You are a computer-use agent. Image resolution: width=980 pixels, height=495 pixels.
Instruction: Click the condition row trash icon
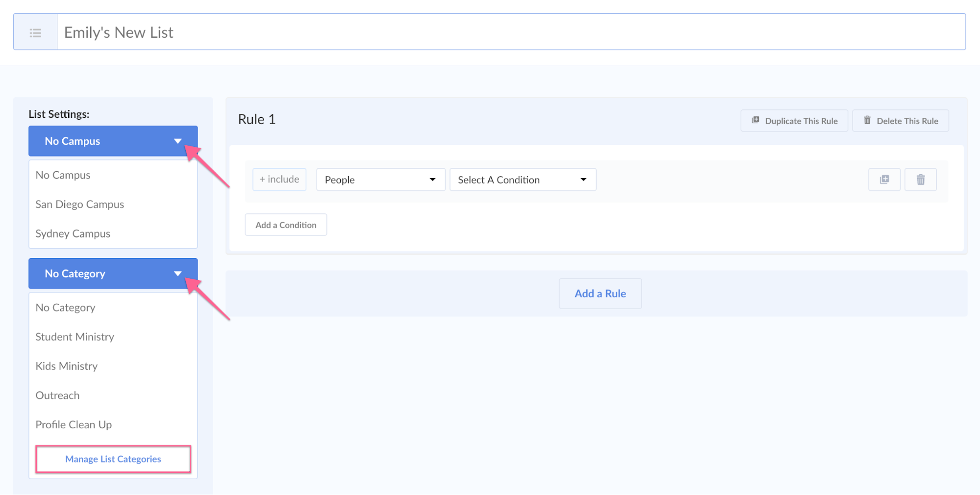tap(920, 180)
